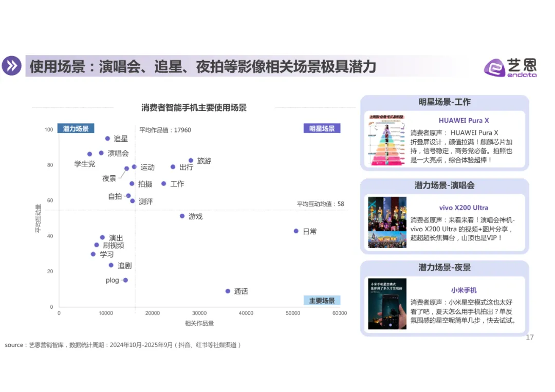Screen dimensions: 555x392
Task: Click the page number 17
Action: 529,337
